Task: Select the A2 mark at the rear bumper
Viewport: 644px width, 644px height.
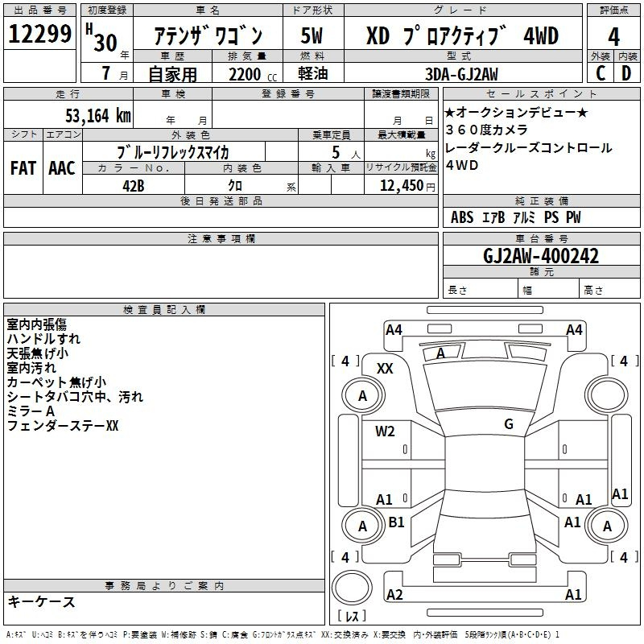Action: point(394,595)
